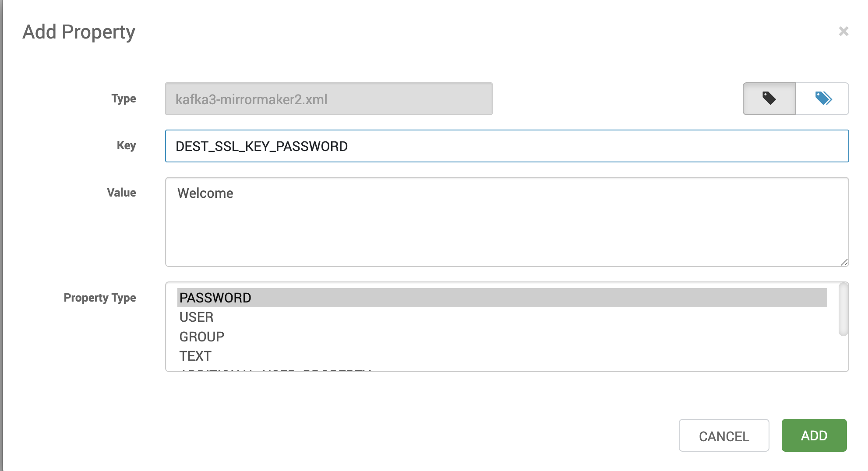Click the Property Type label

pyautogui.click(x=100, y=298)
